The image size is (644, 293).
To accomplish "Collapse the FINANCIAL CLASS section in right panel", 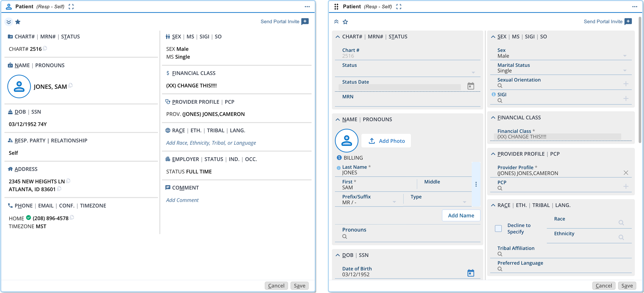I will click(493, 118).
